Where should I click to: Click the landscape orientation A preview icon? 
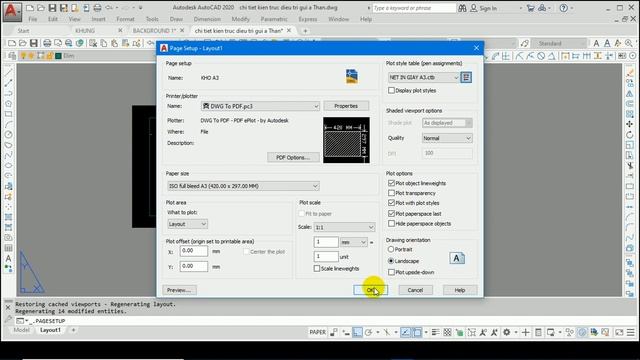[x=457, y=258]
